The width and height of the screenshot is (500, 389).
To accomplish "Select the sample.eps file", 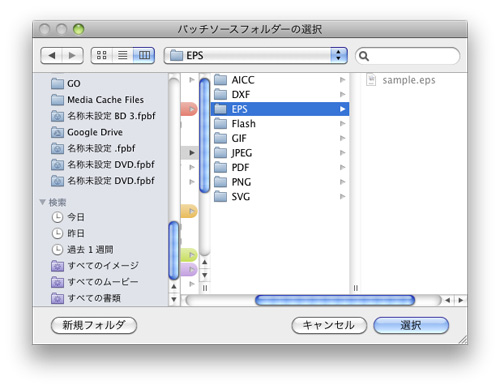I will (401, 80).
